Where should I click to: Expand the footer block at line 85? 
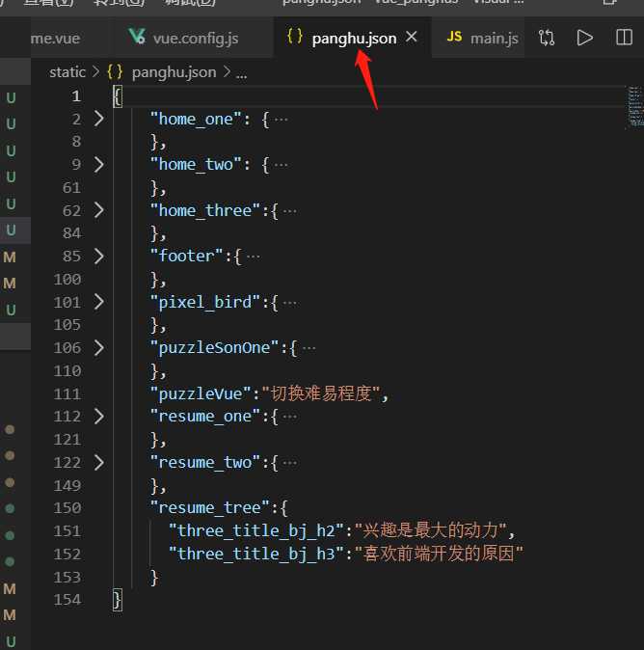click(98, 257)
